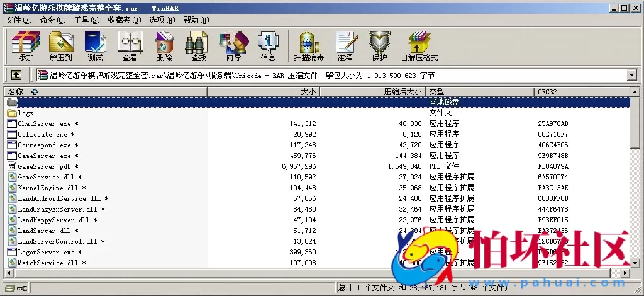Image resolution: width=644 pixels, height=296 pixels.
Task: Sort by Type (类型) column header
Action: 480,92
